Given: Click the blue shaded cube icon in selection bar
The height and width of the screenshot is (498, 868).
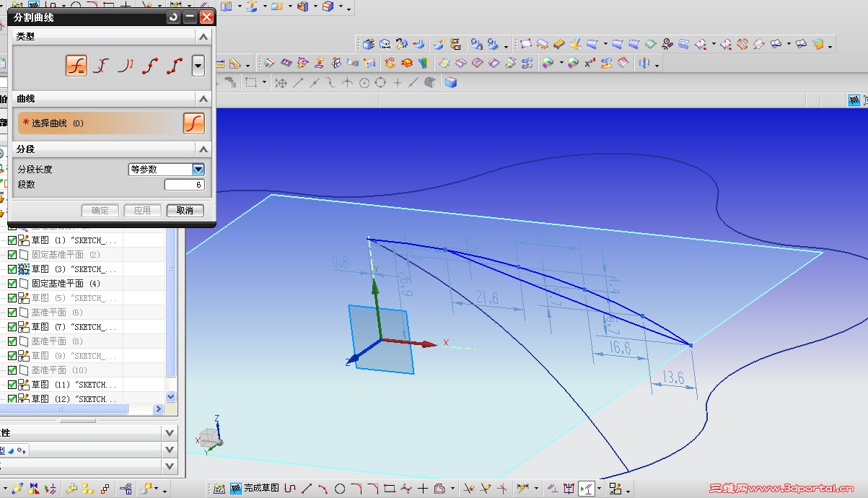Looking at the screenshot, I should click(x=451, y=83).
